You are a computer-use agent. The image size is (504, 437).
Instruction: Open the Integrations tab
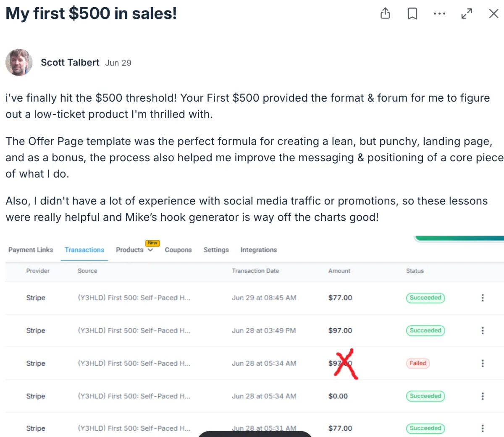point(259,250)
